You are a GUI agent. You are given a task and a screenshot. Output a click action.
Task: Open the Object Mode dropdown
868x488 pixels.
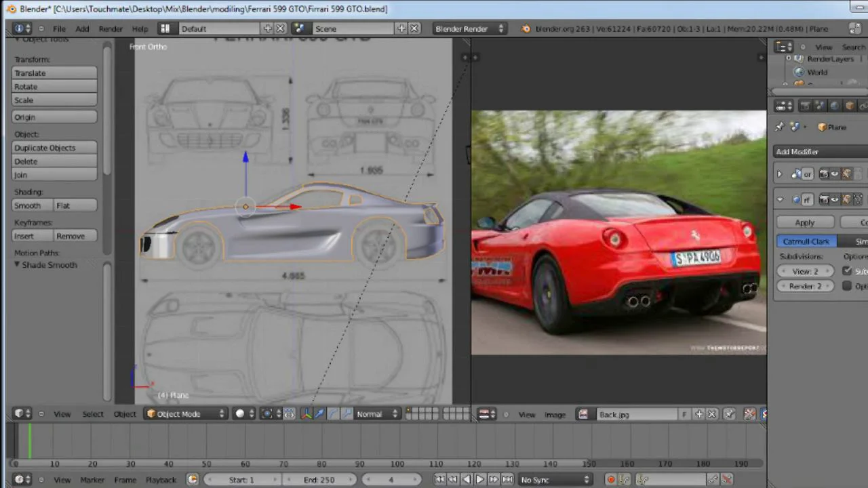pyautogui.click(x=186, y=413)
